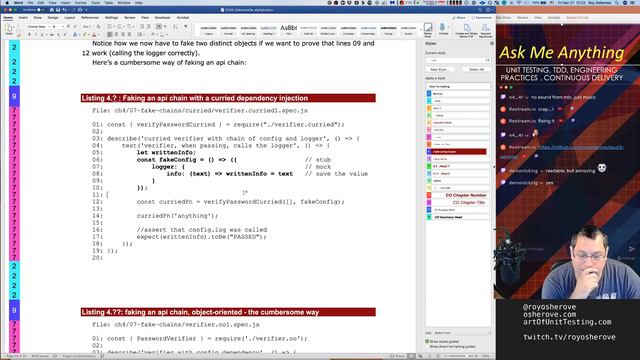Toggle the AutoSave switch in title bar
This screenshot has width=640, height=360.
coord(40,9)
